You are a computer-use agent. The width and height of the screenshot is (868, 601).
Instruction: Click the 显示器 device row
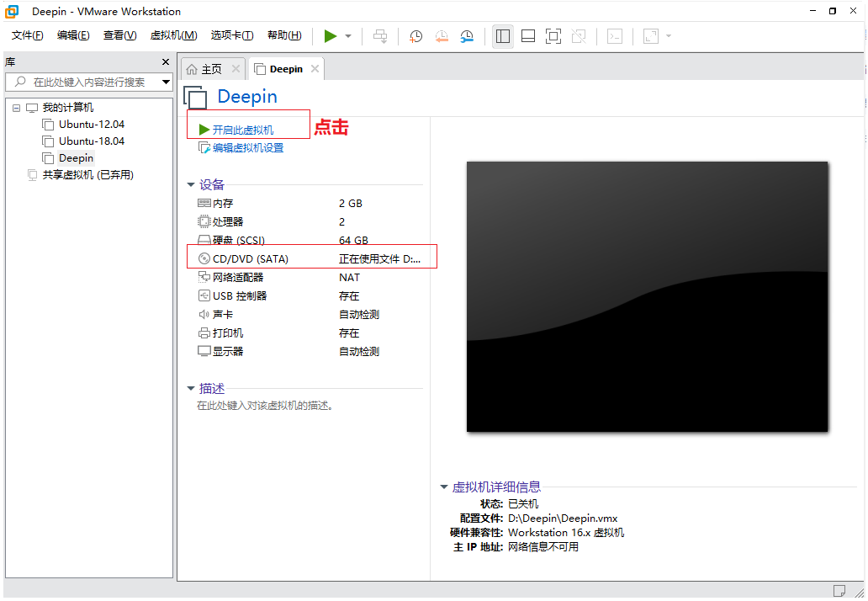coord(310,352)
